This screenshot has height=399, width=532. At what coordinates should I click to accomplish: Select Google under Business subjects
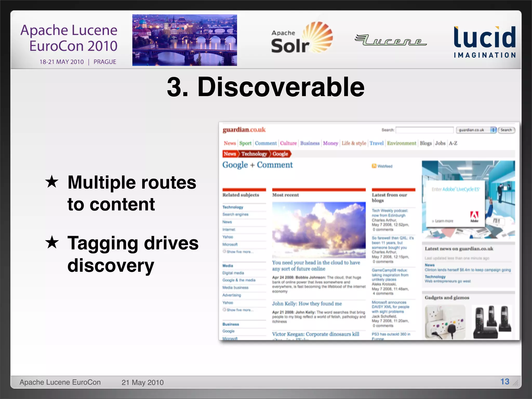228,331
